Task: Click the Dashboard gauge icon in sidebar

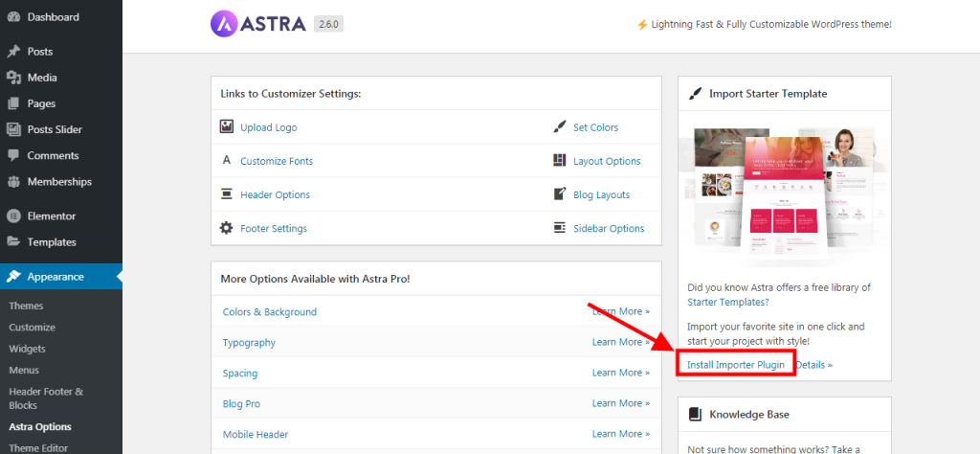Action: tap(13, 17)
